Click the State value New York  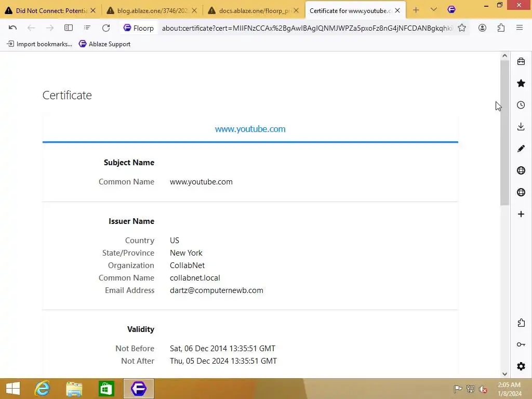tap(186, 253)
